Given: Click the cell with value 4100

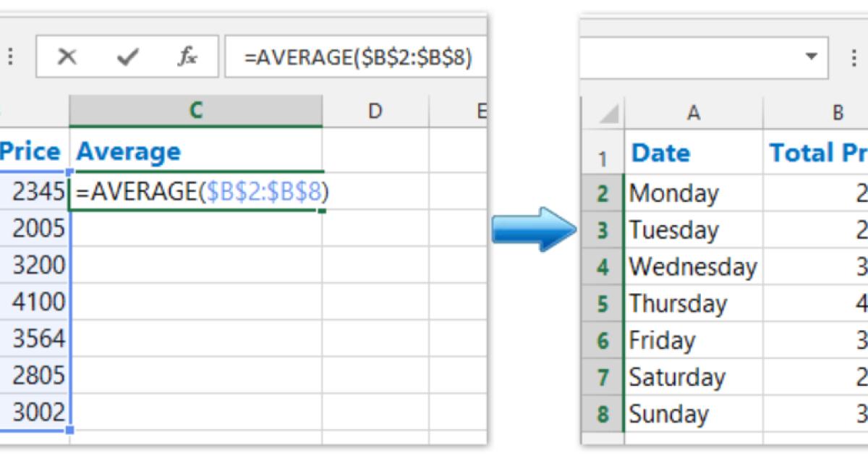Looking at the screenshot, I should pos(36,301).
